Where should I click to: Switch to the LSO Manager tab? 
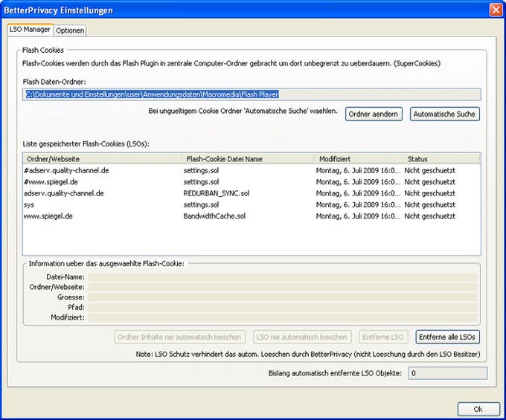click(30, 30)
